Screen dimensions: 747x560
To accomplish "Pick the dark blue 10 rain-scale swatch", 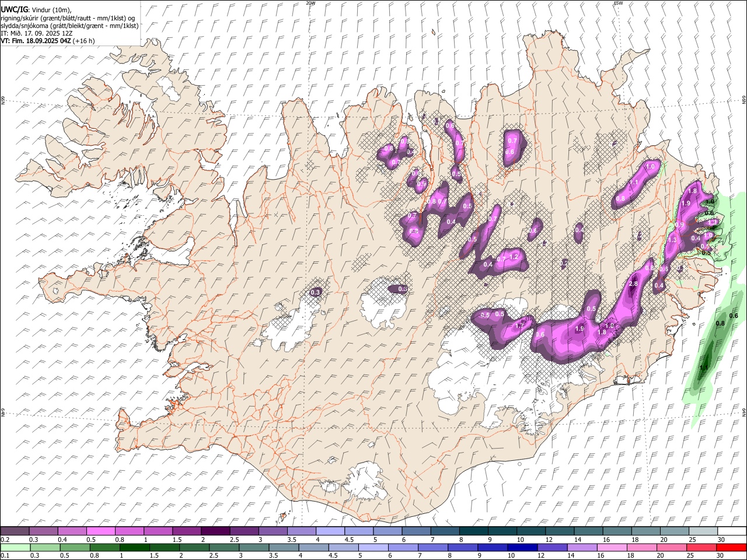I will (522, 548).
